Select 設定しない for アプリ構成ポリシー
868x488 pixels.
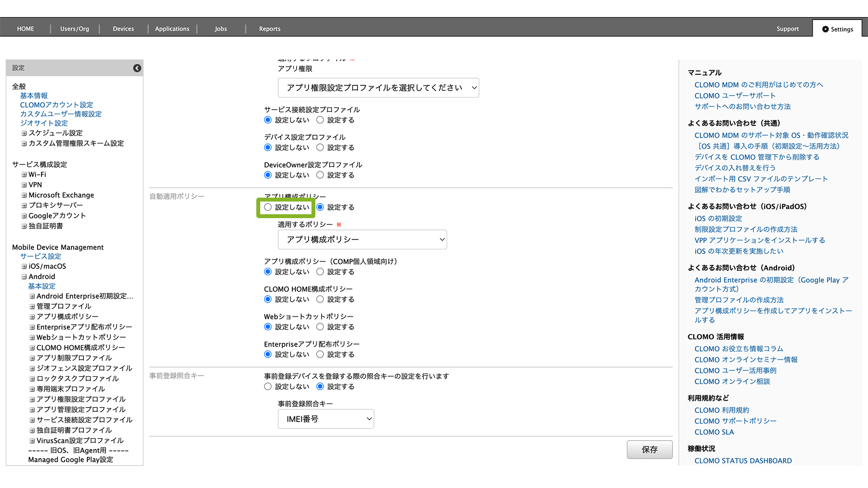point(268,207)
